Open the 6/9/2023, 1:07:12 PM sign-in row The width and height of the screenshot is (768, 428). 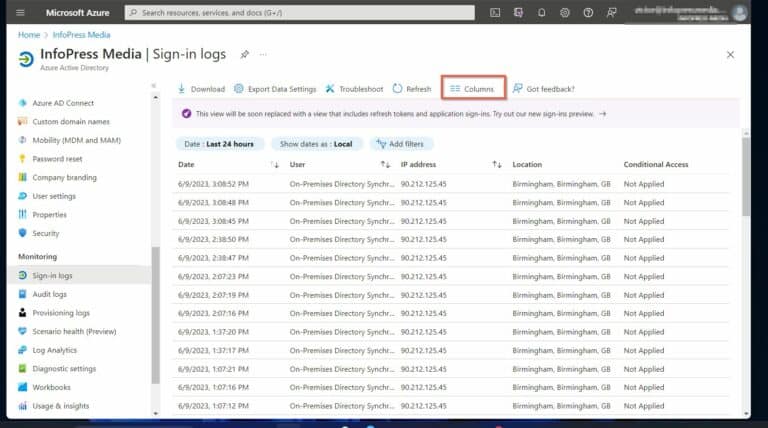[450, 406]
